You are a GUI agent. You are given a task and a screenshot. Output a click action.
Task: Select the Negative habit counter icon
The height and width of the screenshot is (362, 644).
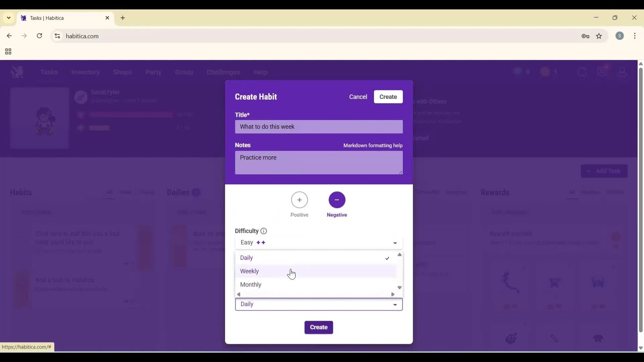(337, 200)
